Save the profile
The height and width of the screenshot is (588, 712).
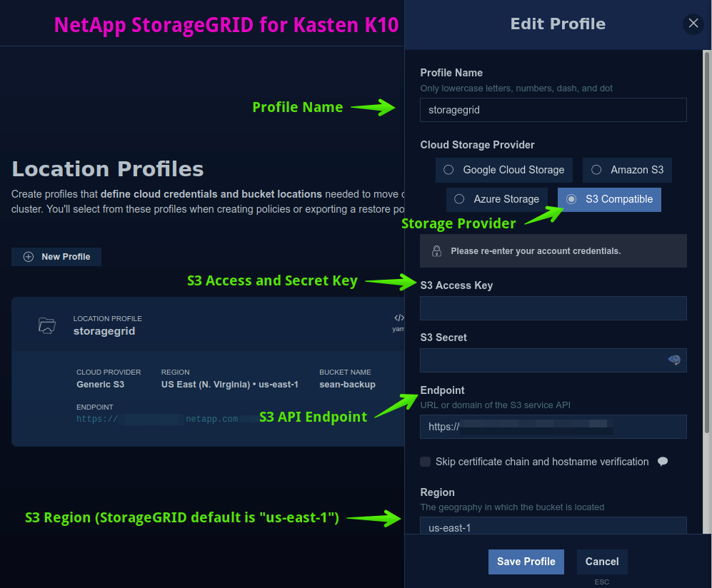(x=526, y=562)
